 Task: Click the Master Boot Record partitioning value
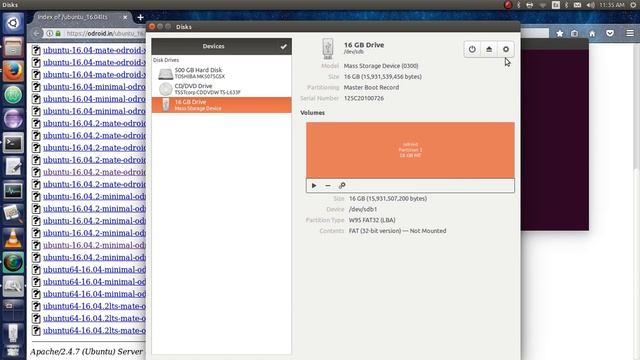[371, 87]
